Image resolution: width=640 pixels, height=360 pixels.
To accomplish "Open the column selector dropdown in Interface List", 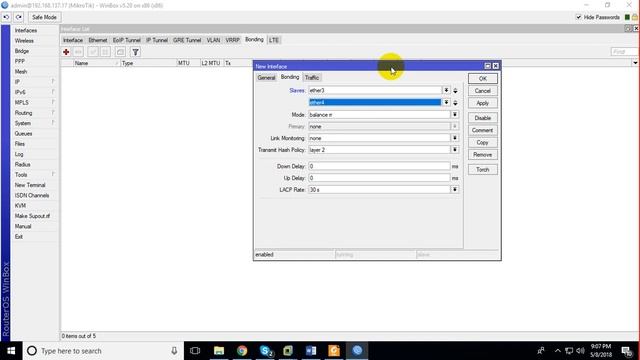I will coord(635,63).
